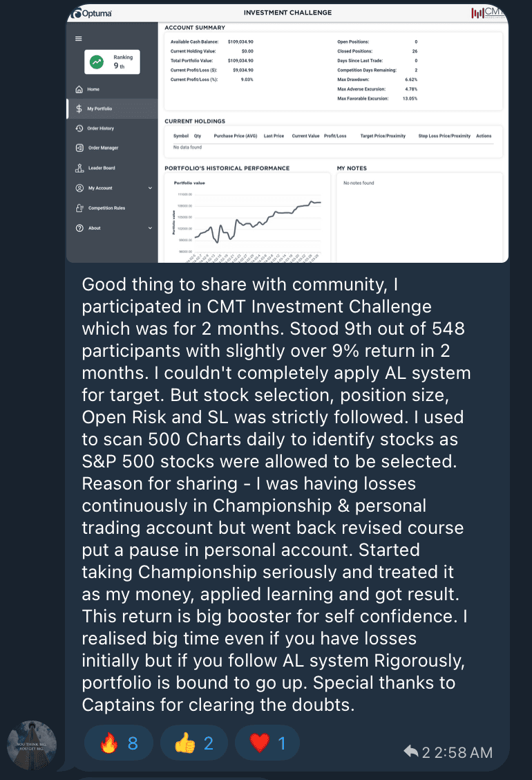
Task: Toggle the thumbs up reaction
Action: click(x=194, y=743)
